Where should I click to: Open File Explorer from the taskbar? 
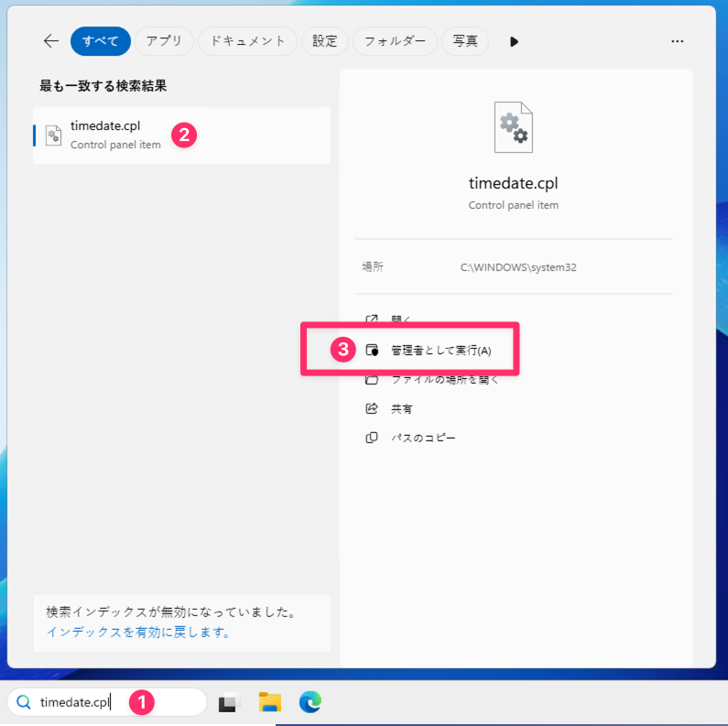coord(270,702)
